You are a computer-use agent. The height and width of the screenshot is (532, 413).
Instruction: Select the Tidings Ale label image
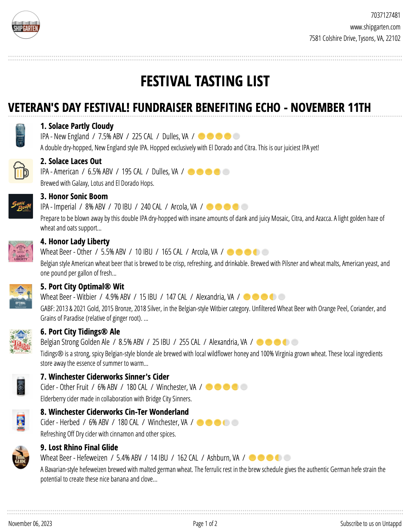pos(21,341)
